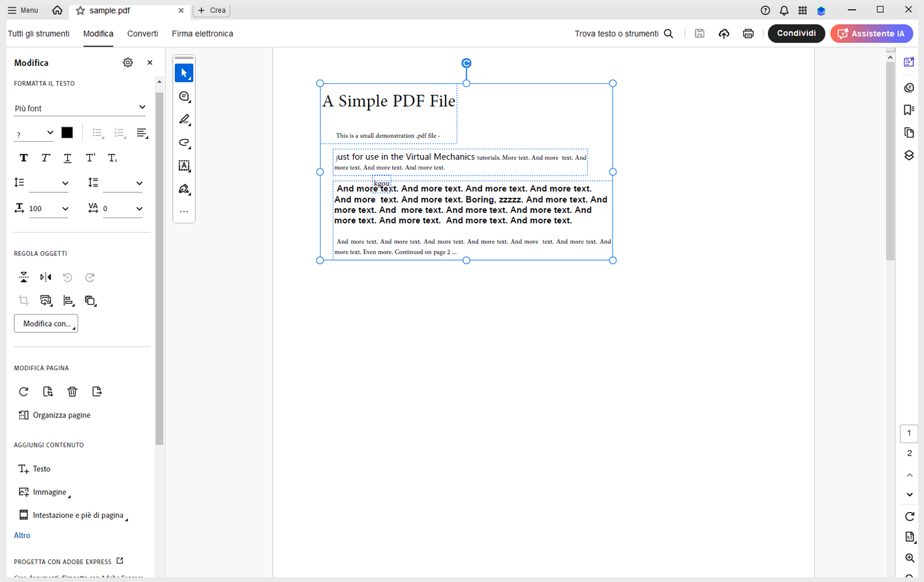Open the Assistente IA button
The image size is (924, 582).
871,33
